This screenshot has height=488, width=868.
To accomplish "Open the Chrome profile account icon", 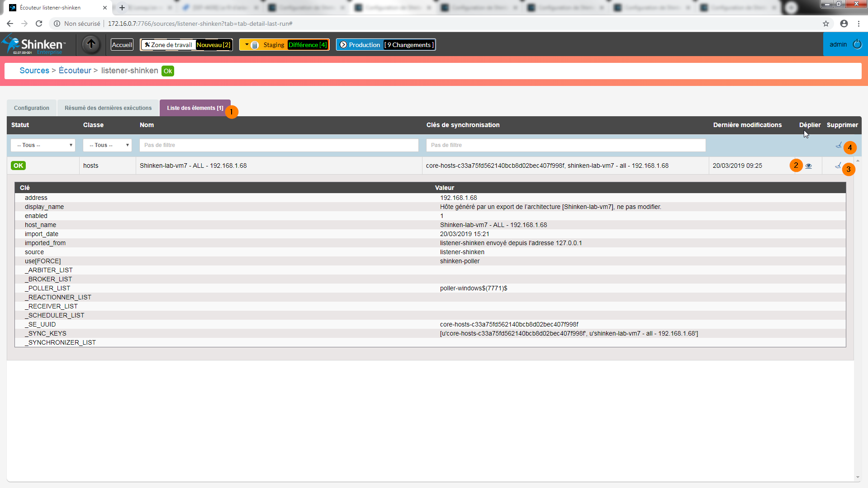I will coord(844,24).
